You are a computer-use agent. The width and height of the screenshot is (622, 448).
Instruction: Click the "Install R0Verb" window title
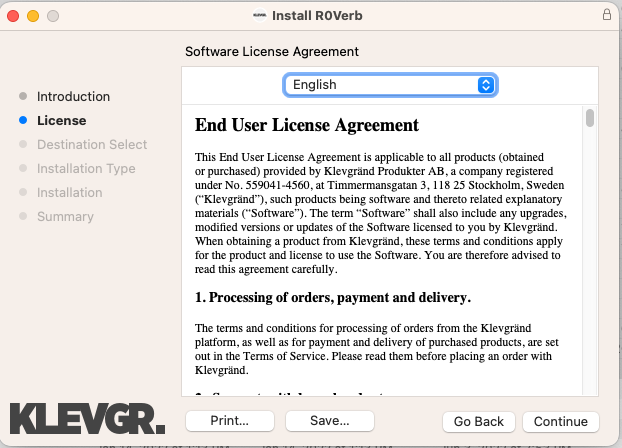[x=317, y=15]
